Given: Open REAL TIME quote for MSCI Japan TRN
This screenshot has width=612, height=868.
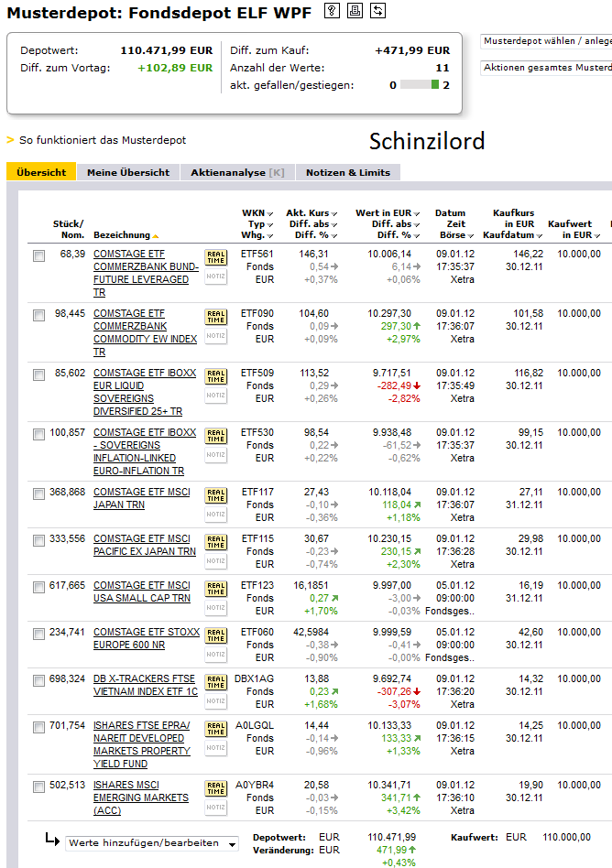Looking at the screenshot, I should [x=216, y=495].
